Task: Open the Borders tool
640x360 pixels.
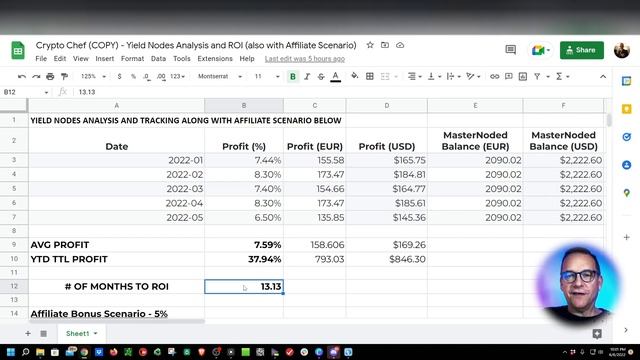Action: [370, 76]
